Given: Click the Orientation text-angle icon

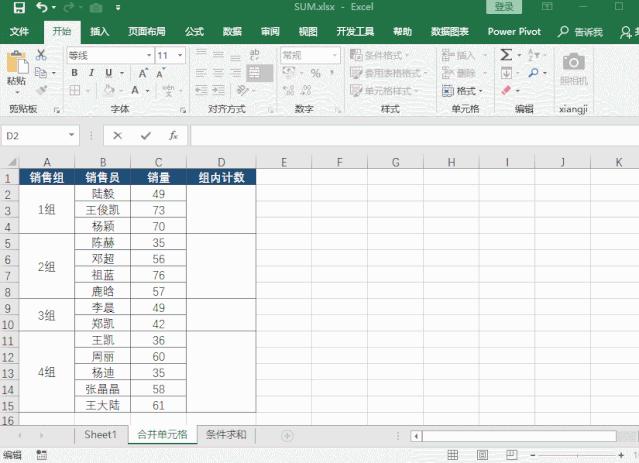Looking at the screenshot, I should coord(242,90).
